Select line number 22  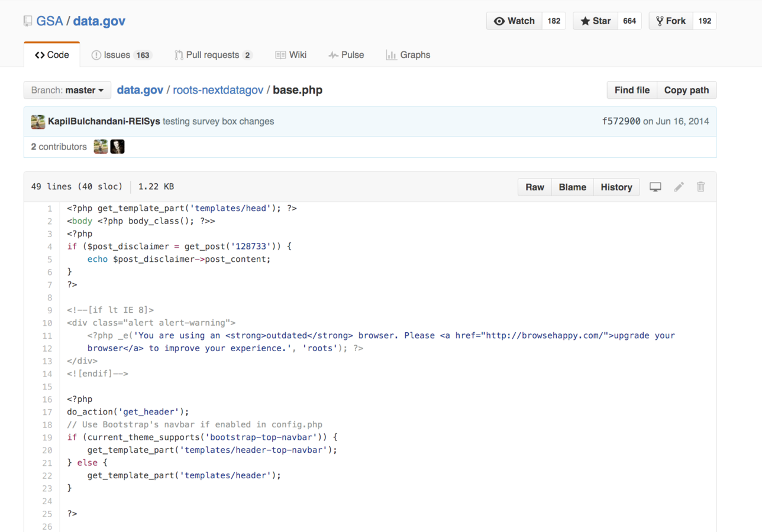pyautogui.click(x=47, y=475)
